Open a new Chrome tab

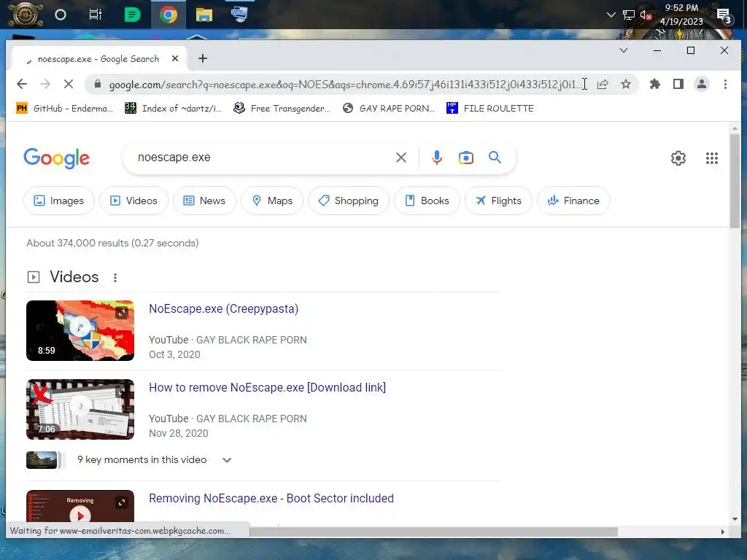pos(203,58)
